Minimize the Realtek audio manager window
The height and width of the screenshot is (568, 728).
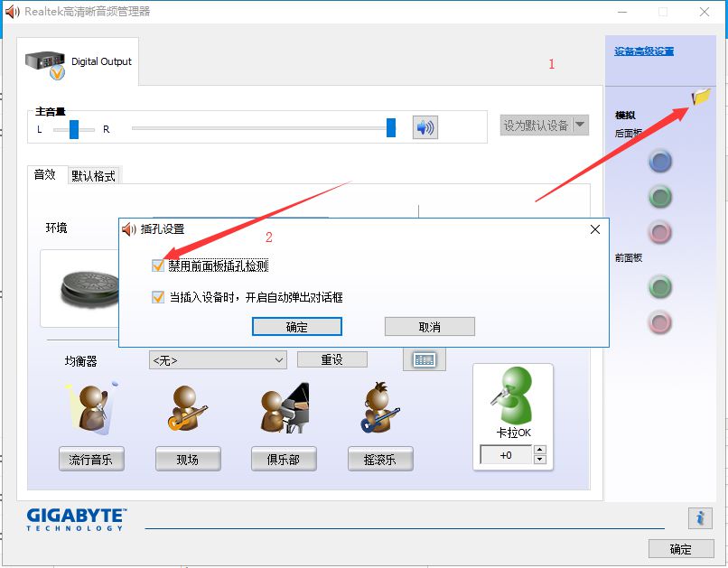[622, 12]
